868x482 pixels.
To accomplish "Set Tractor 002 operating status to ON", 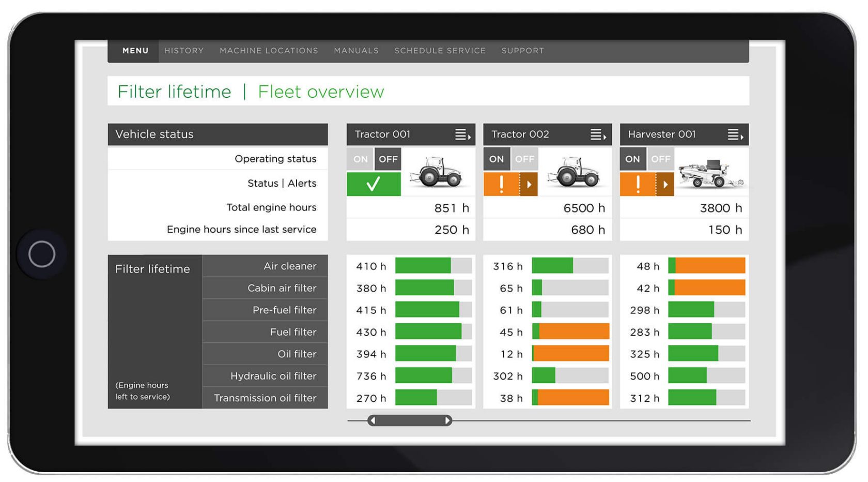I will pyautogui.click(x=497, y=159).
